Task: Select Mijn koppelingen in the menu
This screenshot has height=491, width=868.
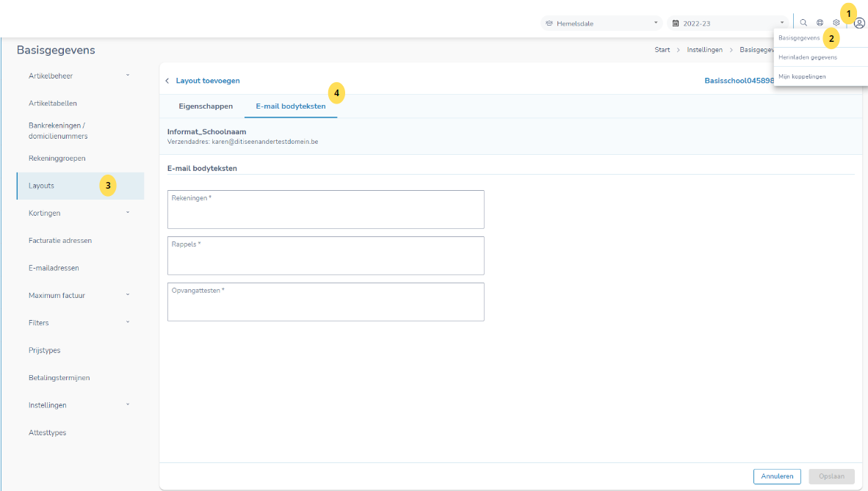Action: 803,76
